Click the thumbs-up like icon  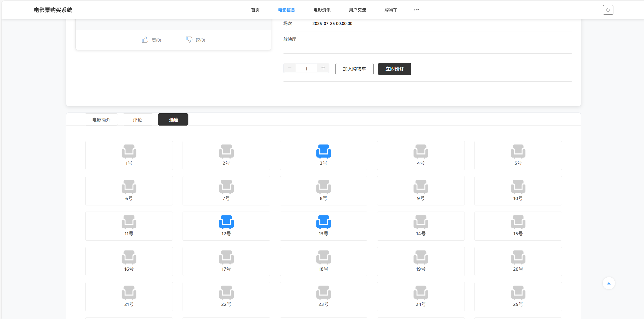click(x=145, y=40)
